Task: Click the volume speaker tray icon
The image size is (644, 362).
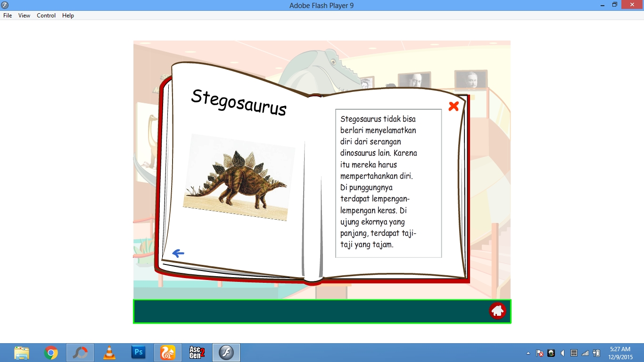Action: 562,353
